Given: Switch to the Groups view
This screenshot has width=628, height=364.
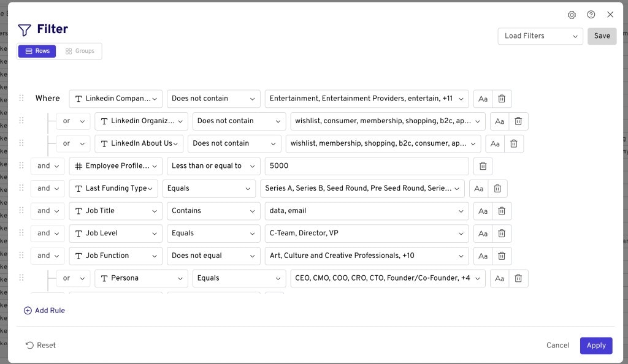Looking at the screenshot, I should (80, 51).
